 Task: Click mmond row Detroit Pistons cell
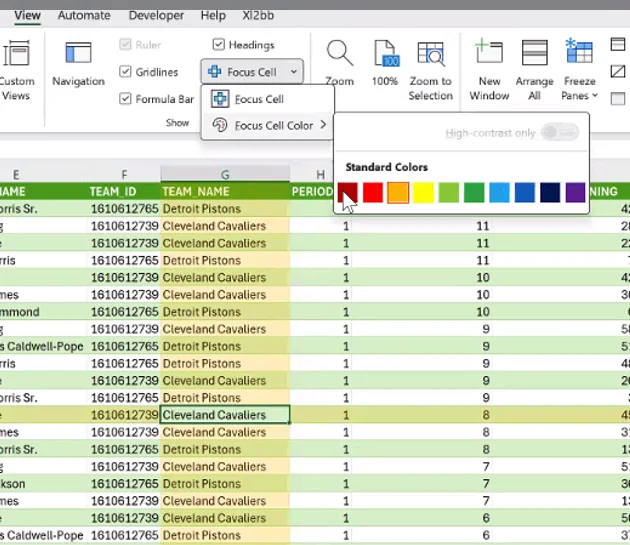point(225,312)
